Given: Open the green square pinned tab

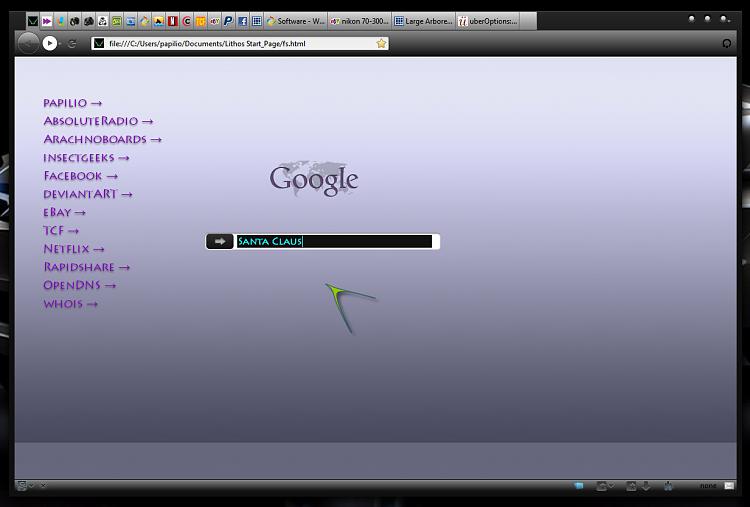Looking at the screenshot, I should [x=116, y=21].
